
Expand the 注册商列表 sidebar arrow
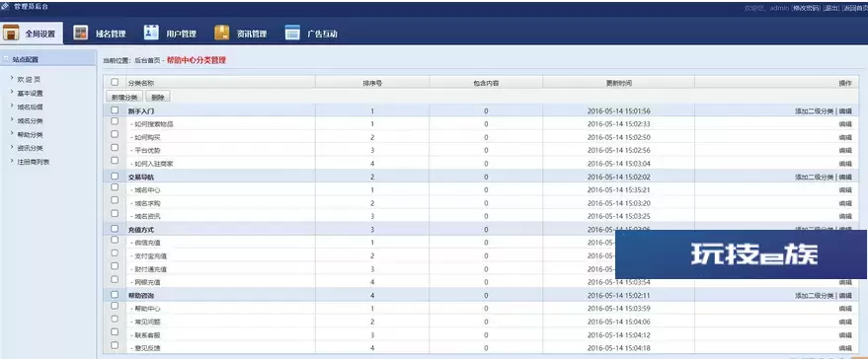[x=12, y=162]
